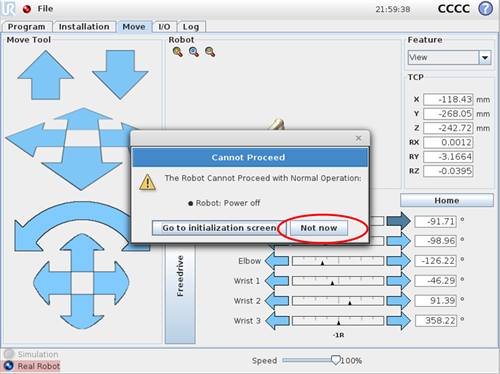Click the second zoom magnifier icon
This screenshot has width=500, height=374.
194,52
